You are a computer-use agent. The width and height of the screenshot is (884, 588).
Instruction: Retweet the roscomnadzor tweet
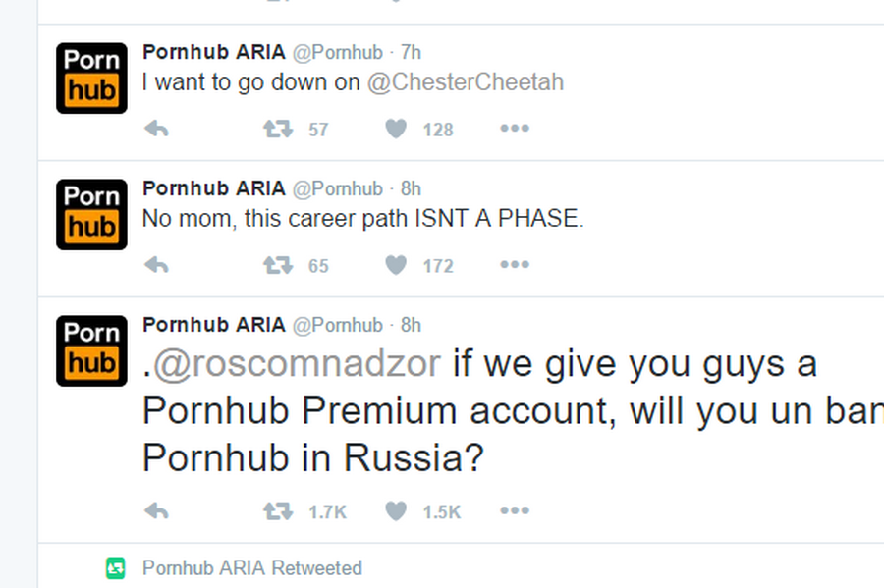coord(278,510)
